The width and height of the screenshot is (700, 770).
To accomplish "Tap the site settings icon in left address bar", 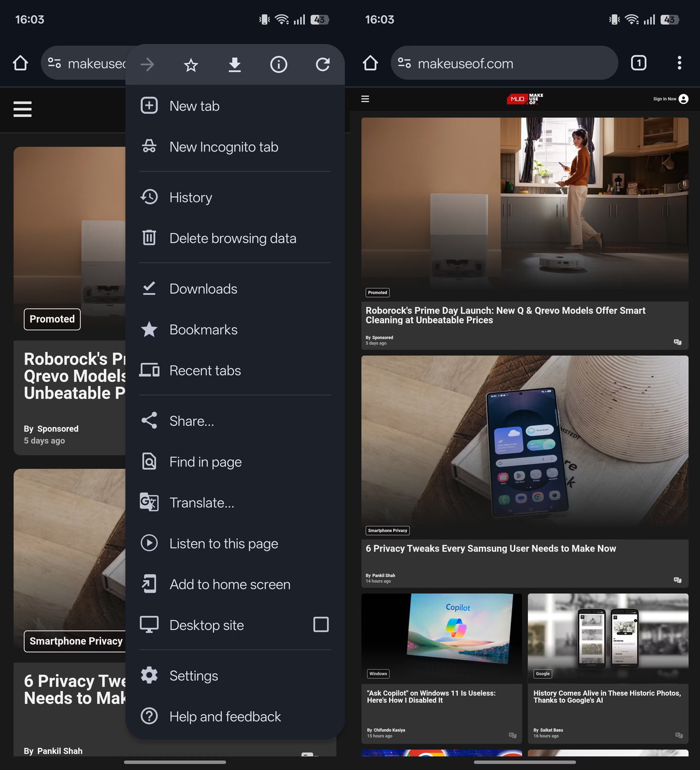I will [x=54, y=63].
